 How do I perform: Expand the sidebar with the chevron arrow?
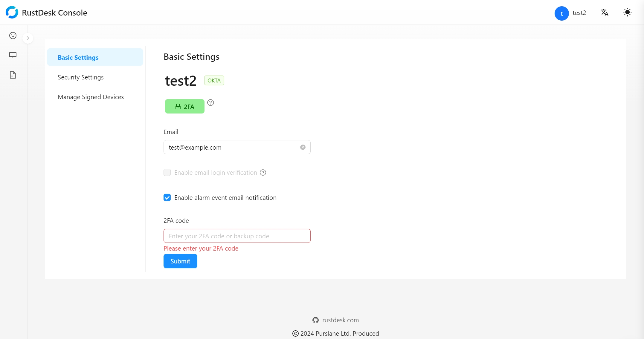tap(28, 38)
